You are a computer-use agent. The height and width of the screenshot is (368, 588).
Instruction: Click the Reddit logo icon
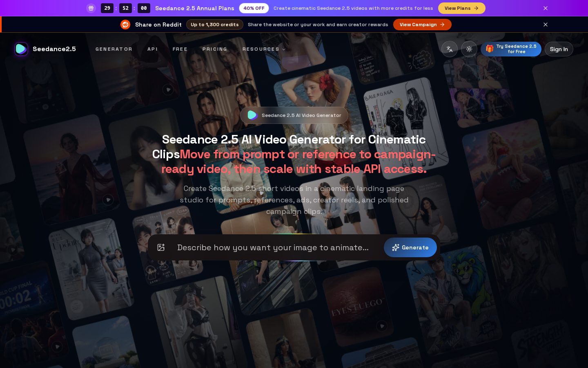coord(125,25)
